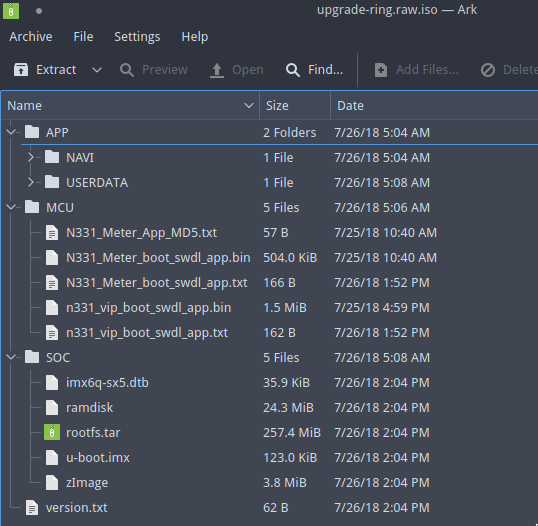Select n331_vip_boot_swdl_app.bin file name
538x526 pixels.
point(149,308)
